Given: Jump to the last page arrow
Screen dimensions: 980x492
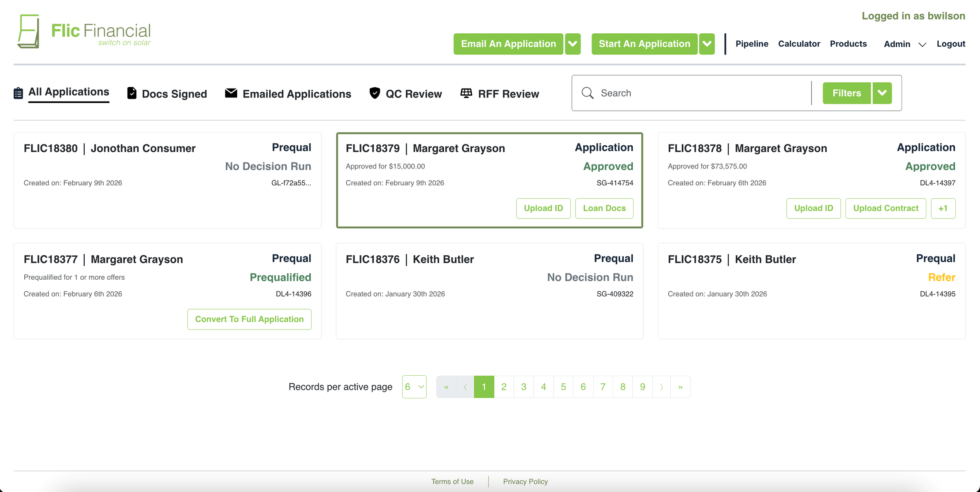Looking at the screenshot, I should (681, 387).
